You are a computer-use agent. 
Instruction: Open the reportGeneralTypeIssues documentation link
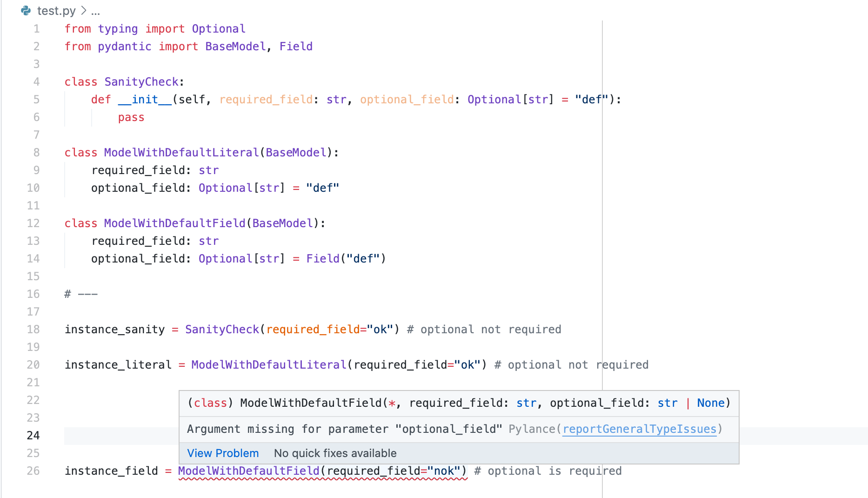coord(639,429)
